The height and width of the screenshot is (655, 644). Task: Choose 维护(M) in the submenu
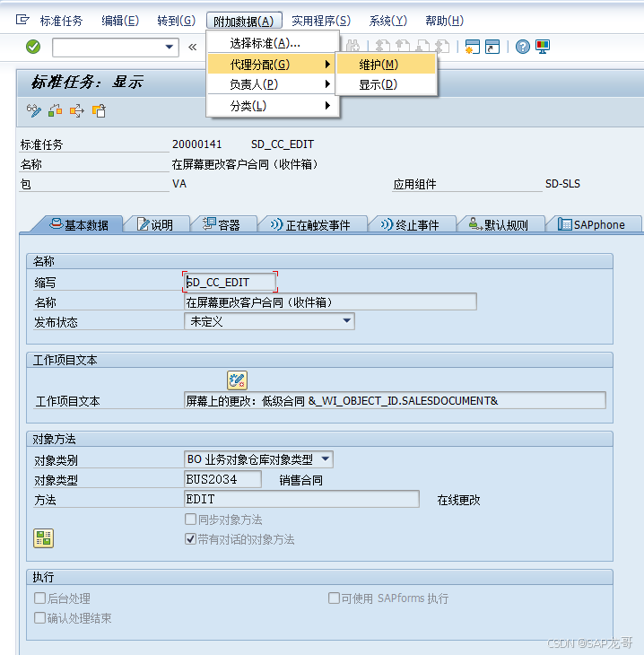point(387,65)
